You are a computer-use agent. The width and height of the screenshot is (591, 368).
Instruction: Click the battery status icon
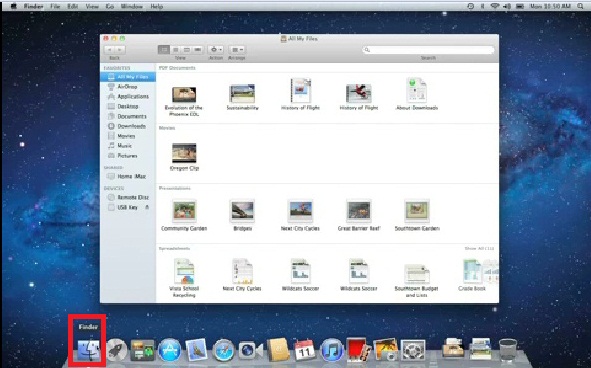(520, 6)
